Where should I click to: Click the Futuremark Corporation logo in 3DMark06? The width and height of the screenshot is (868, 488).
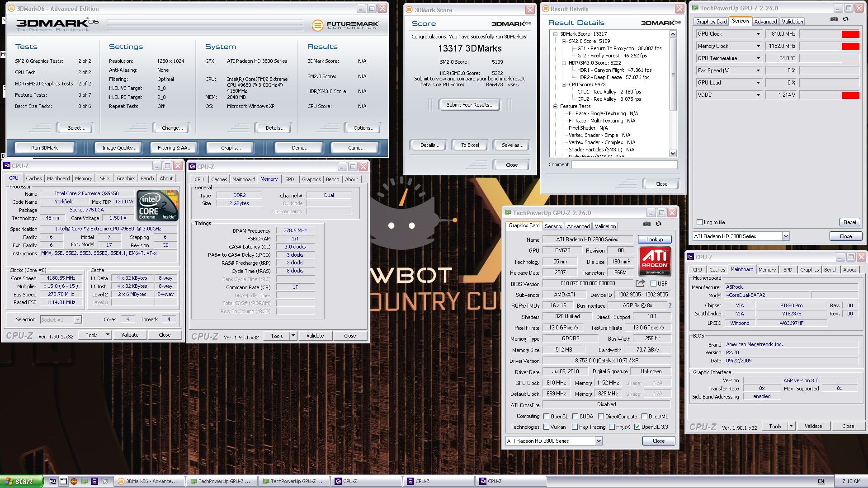coord(345,25)
